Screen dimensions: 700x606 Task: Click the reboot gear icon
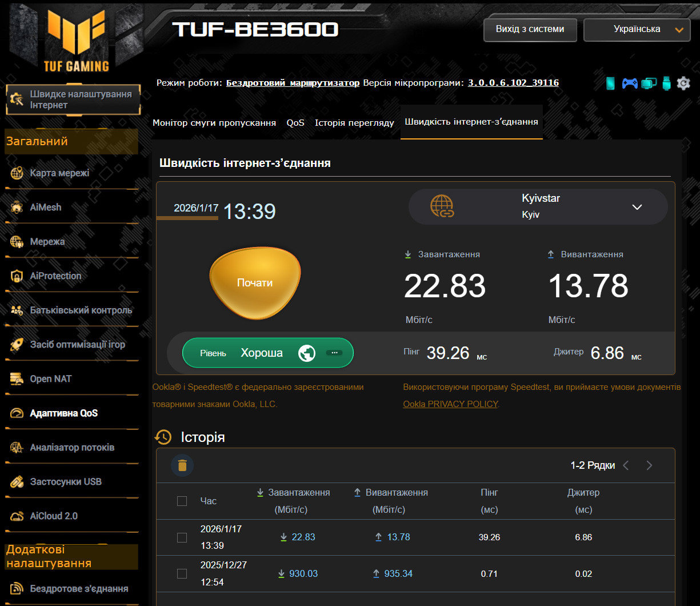click(x=683, y=83)
